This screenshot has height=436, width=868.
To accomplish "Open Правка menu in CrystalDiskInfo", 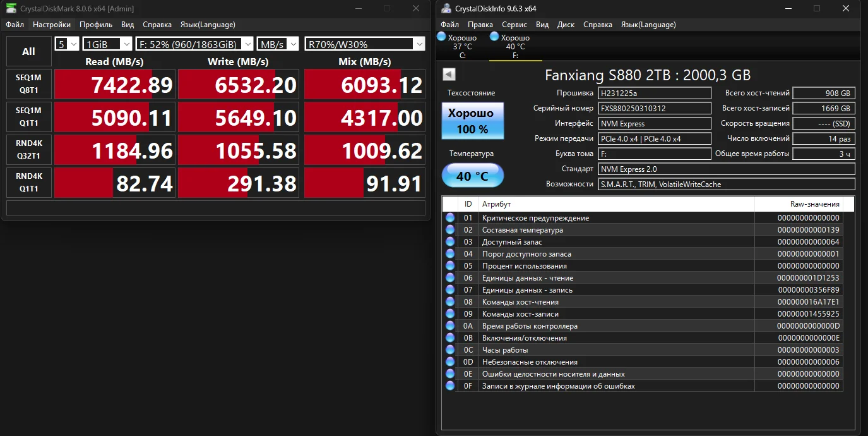I will pyautogui.click(x=480, y=25).
